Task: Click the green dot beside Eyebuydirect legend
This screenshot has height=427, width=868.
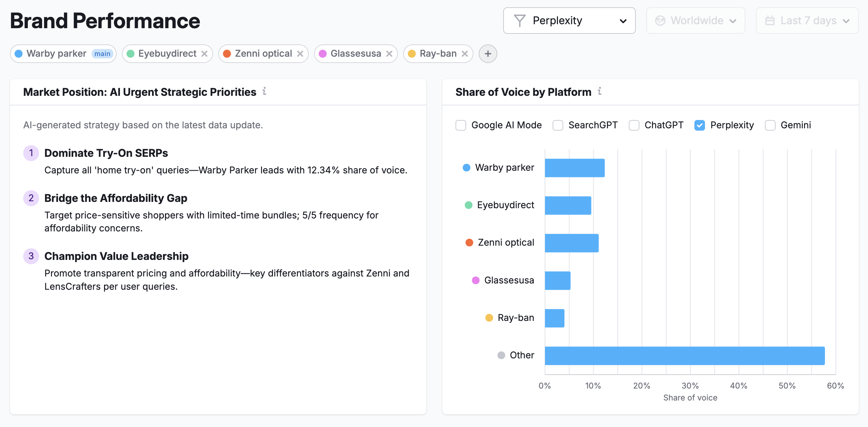Action: point(468,205)
